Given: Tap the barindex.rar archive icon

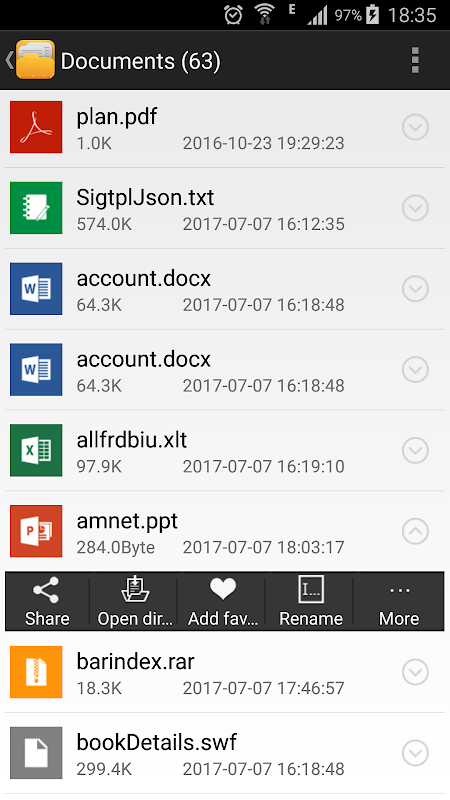Looking at the screenshot, I should (x=36, y=672).
